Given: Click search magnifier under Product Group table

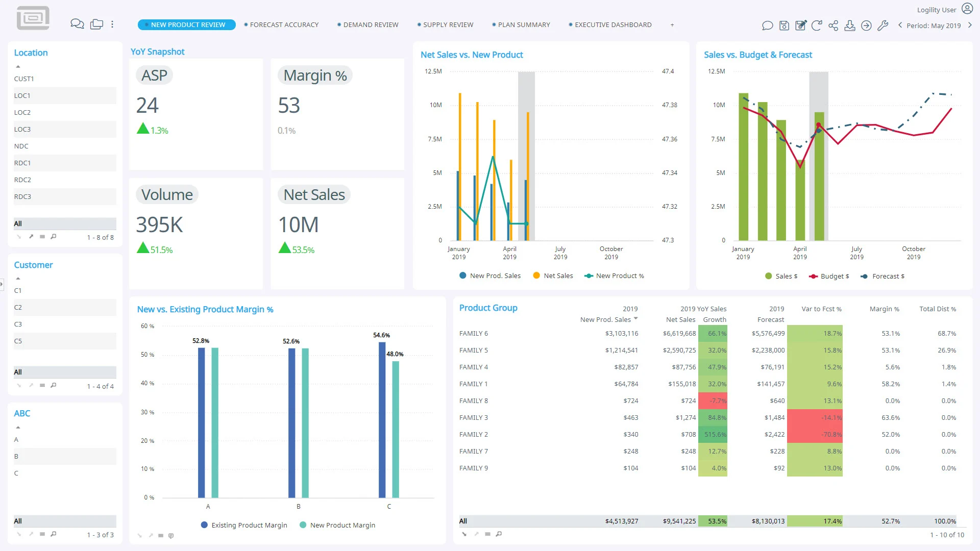Looking at the screenshot, I should [499, 534].
